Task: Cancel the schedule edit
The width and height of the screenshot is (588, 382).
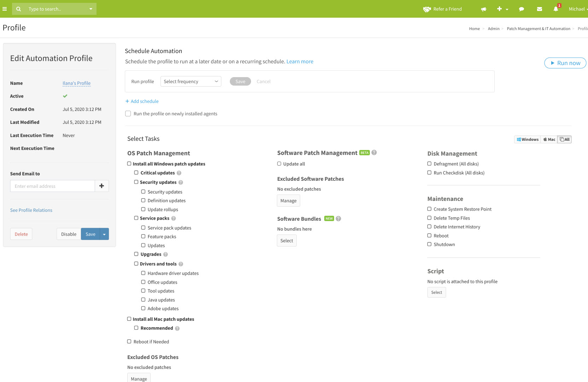Action: tap(263, 81)
